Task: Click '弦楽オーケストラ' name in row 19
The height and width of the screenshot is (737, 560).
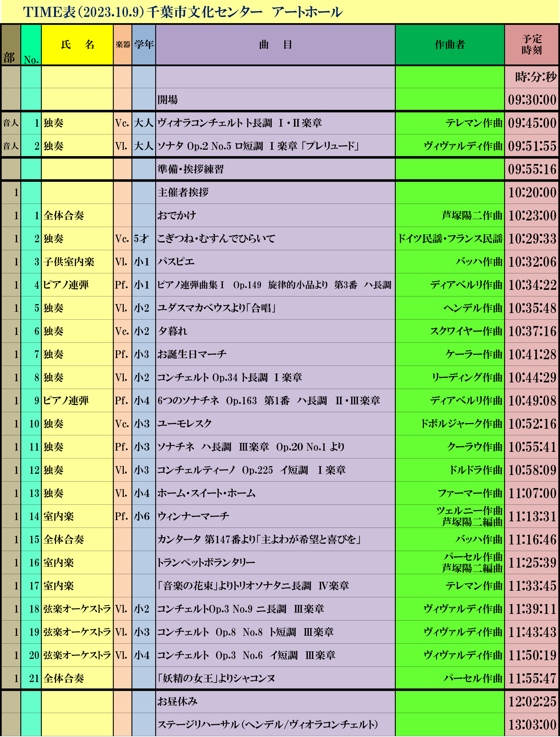Action: (x=77, y=632)
